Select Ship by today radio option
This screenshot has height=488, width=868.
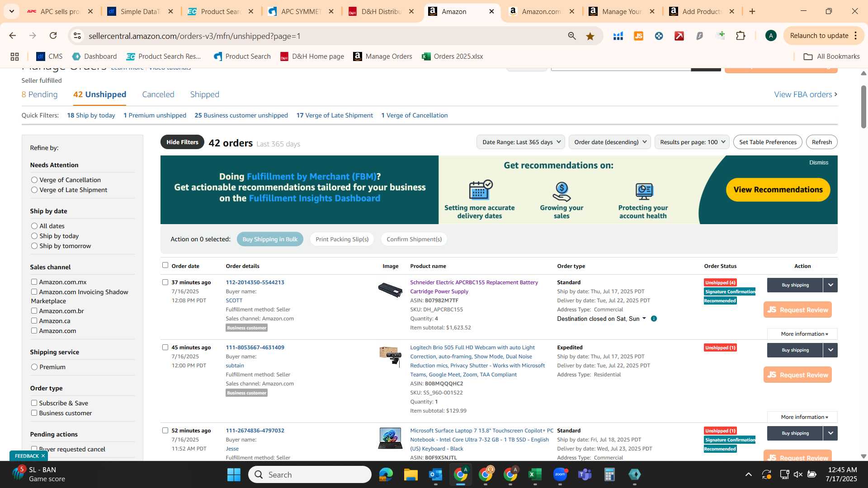pos(34,236)
